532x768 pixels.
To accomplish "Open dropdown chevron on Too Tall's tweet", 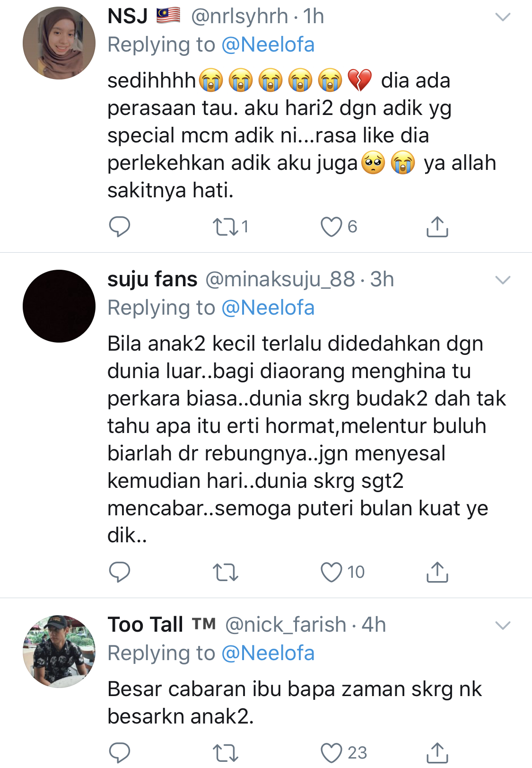I will (x=502, y=626).
